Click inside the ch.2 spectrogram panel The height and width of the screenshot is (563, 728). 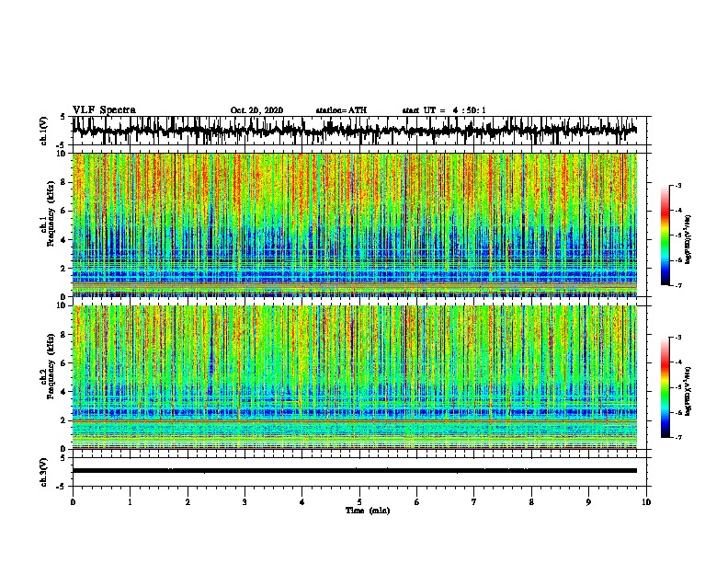coord(354,377)
